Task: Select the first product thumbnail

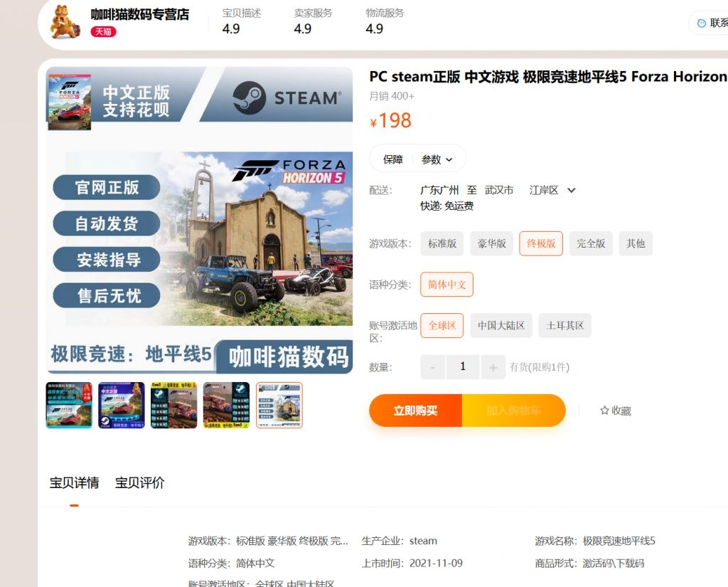Action: pyautogui.click(x=69, y=406)
